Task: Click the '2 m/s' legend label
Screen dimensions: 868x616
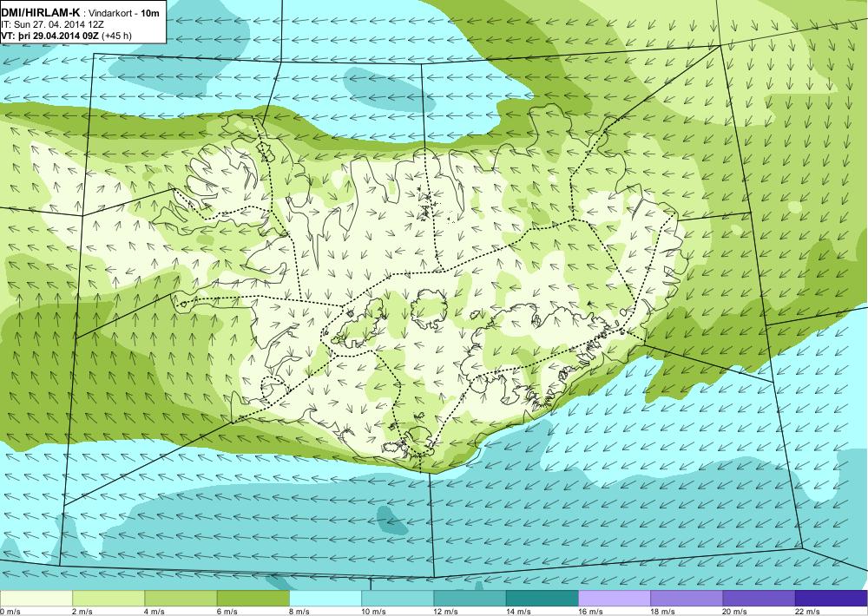Action: [82, 612]
